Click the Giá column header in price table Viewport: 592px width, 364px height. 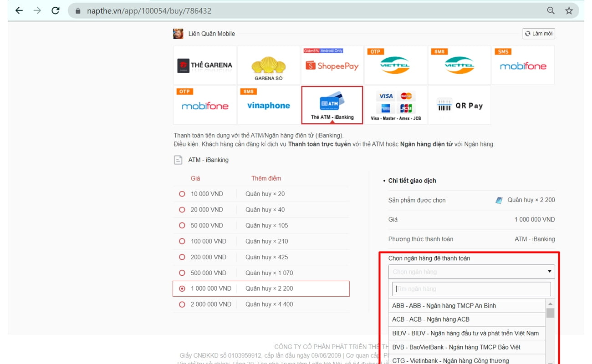tap(195, 178)
